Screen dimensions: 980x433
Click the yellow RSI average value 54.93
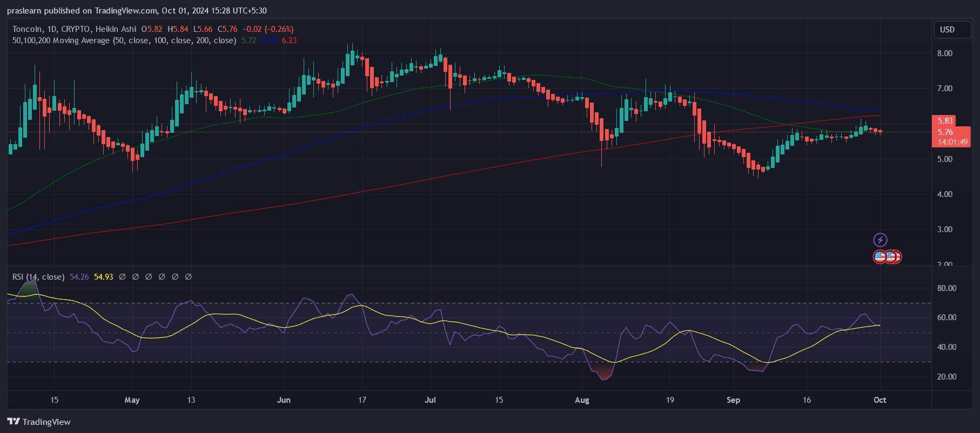(x=104, y=277)
